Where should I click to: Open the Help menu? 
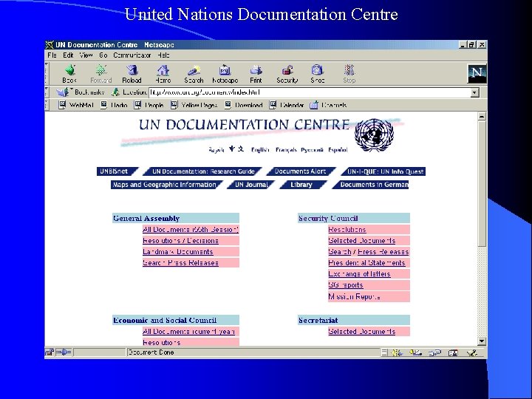pyautogui.click(x=163, y=55)
